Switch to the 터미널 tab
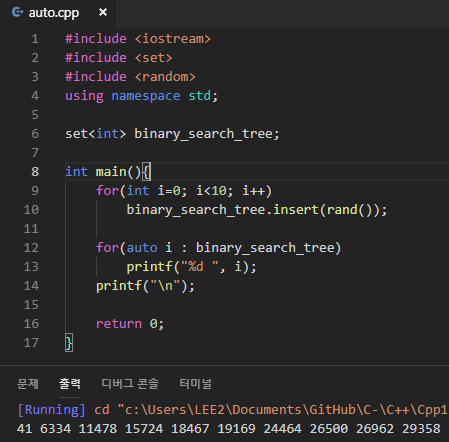The height and width of the screenshot is (442, 449). 196,384
